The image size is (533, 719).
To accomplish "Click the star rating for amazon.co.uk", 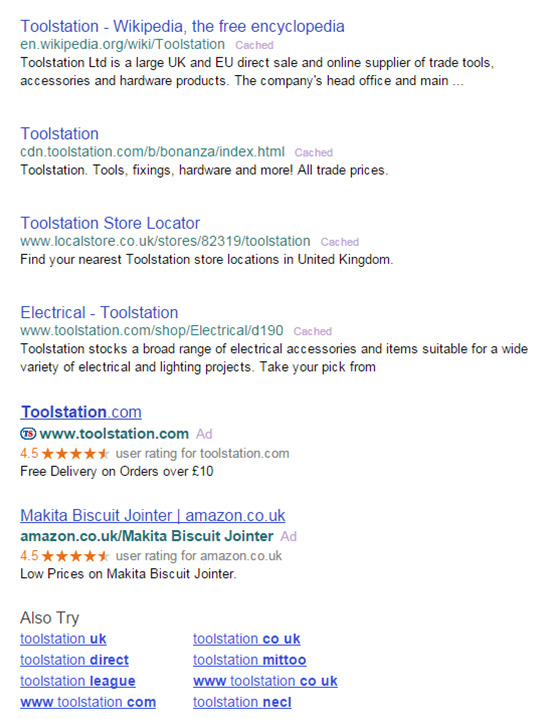I will pyautogui.click(x=75, y=556).
